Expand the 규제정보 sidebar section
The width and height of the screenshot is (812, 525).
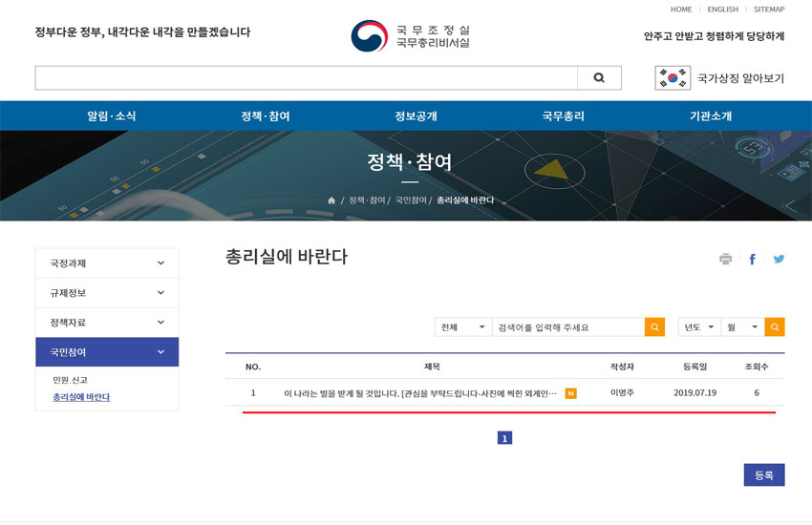point(107,293)
